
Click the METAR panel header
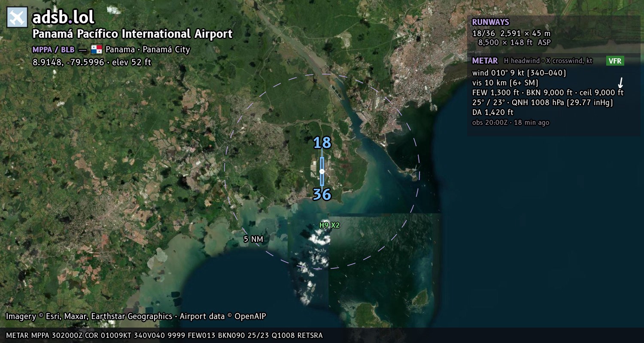[x=485, y=61]
